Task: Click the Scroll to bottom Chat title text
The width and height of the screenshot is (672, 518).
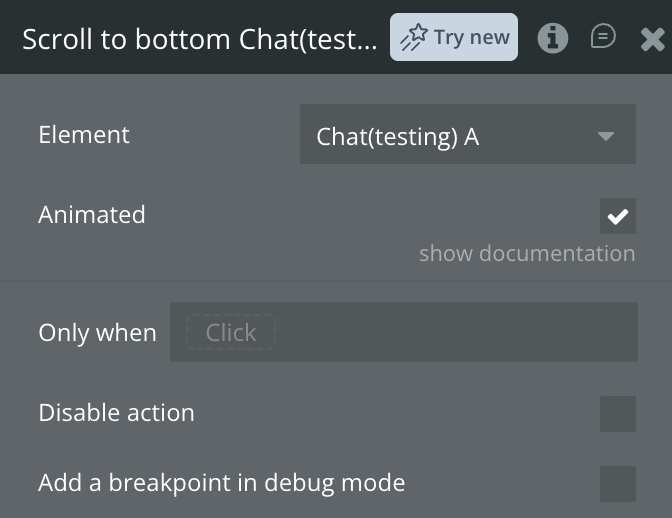Action: (200, 39)
